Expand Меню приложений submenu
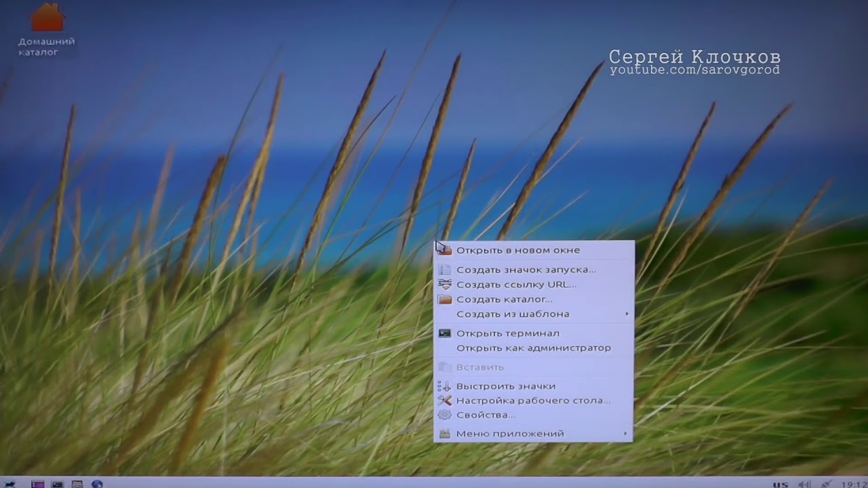868x488 pixels. [534, 434]
